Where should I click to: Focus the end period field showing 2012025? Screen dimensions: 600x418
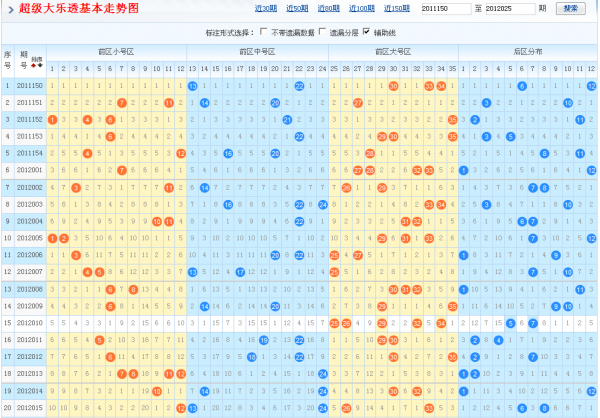(510, 8)
